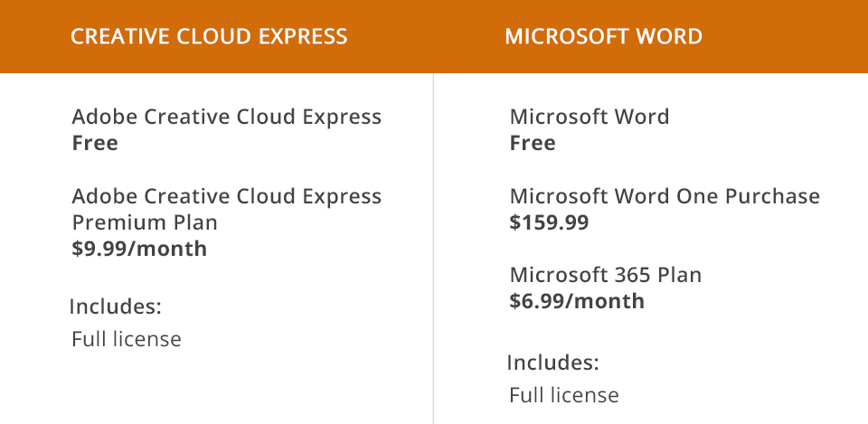Screen dimensions: 868x424
Task: Click orange header banner between the two headings
Action: 425,37
